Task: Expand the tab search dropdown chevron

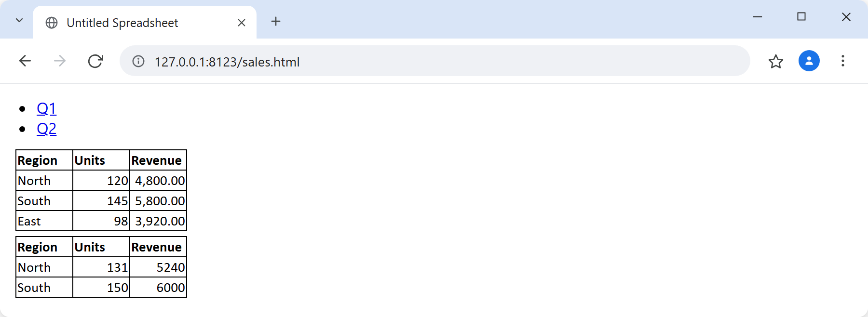Action: 19,20
